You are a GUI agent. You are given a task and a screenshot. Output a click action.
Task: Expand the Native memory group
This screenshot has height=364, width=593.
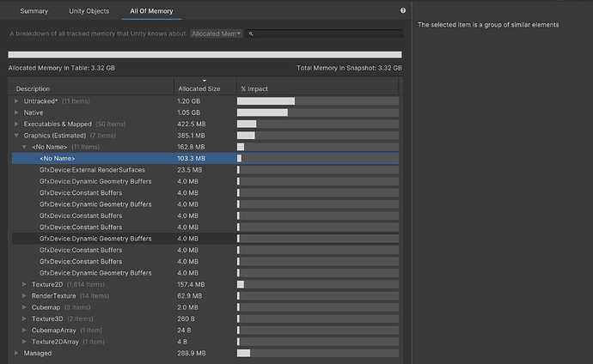16,112
